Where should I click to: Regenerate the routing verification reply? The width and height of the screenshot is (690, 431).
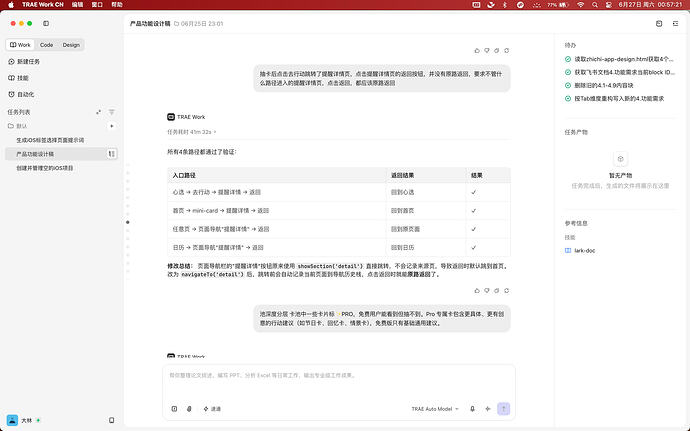(506, 291)
